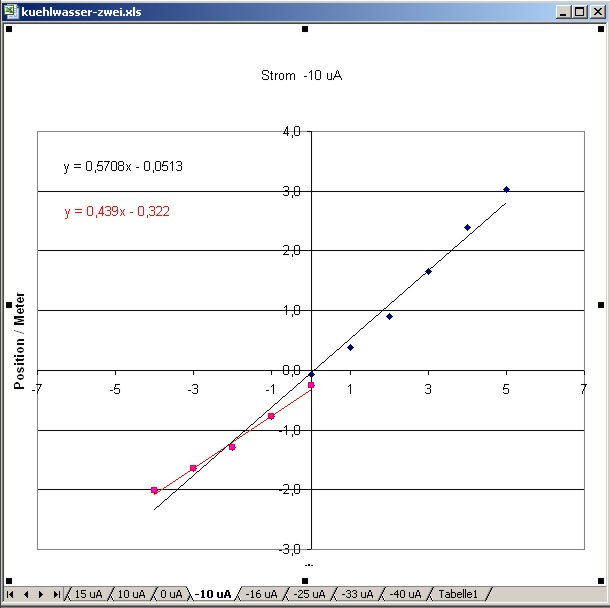610x608 pixels.
Task: Click the next sheet scroll arrow
Action: pos(41,594)
